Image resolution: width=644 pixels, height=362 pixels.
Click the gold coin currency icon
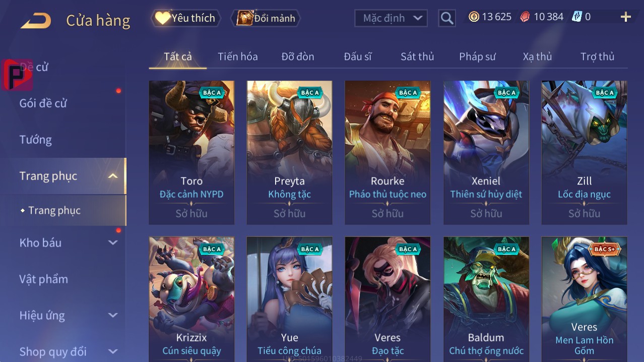pyautogui.click(x=474, y=17)
